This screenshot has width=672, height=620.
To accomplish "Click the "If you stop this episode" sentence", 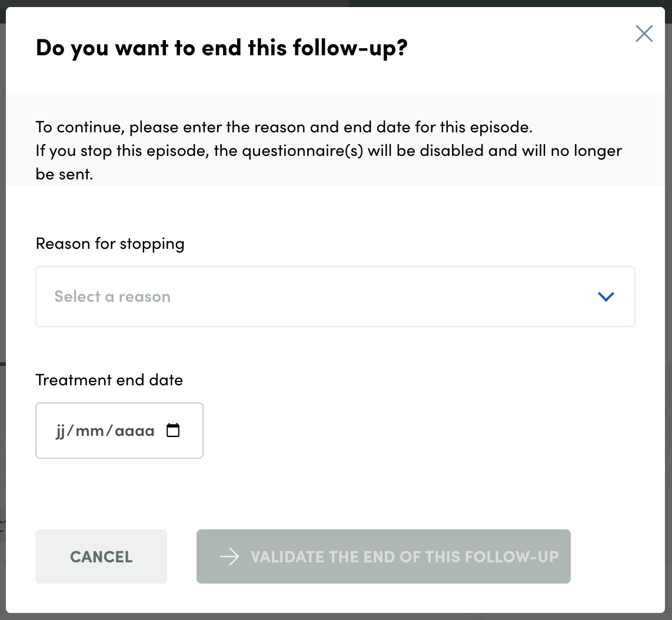I will 328,151.
